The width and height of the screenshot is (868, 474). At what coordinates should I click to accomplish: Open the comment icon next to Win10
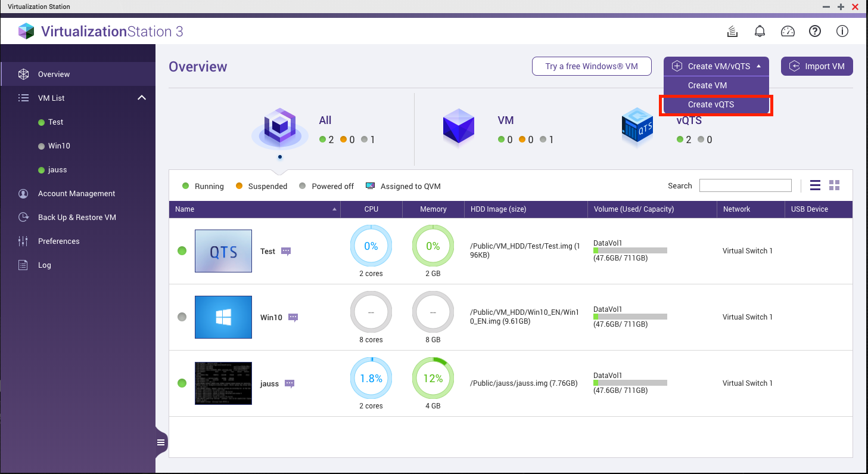(x=293, y=318)
